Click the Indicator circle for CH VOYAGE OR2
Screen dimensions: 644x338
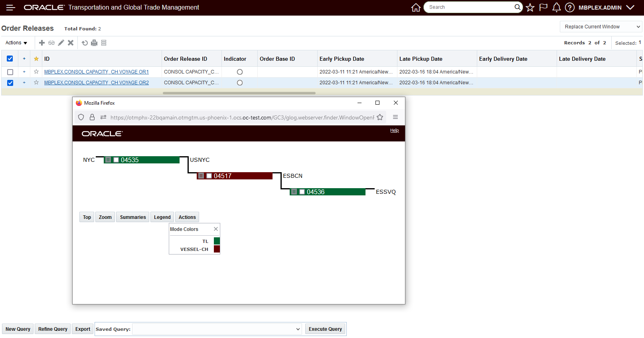tap(240, 83)
